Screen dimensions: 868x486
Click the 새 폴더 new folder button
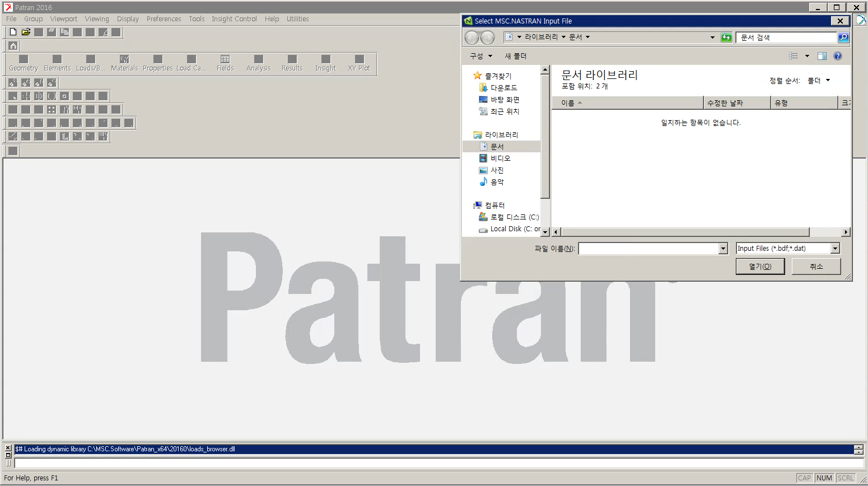point(515,56)
